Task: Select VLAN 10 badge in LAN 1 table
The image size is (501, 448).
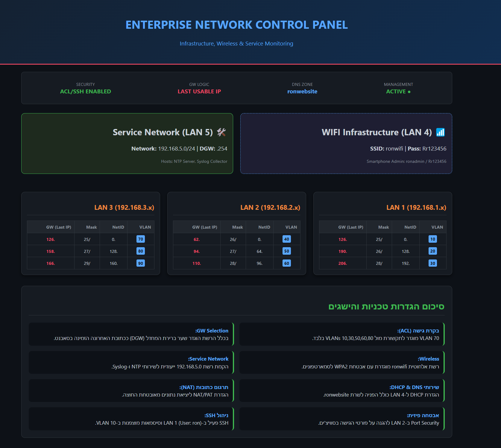Action: click(433, 239)
